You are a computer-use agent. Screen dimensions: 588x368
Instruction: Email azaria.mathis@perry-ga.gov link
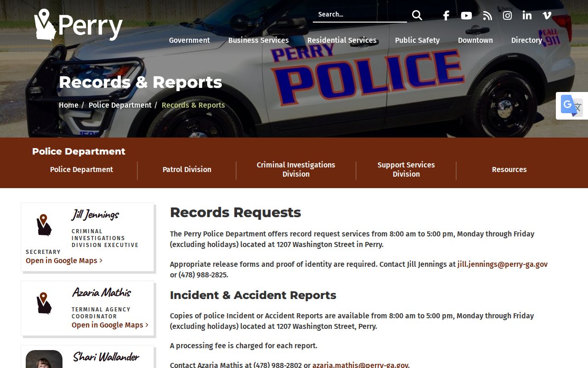(x=360, y=365)
